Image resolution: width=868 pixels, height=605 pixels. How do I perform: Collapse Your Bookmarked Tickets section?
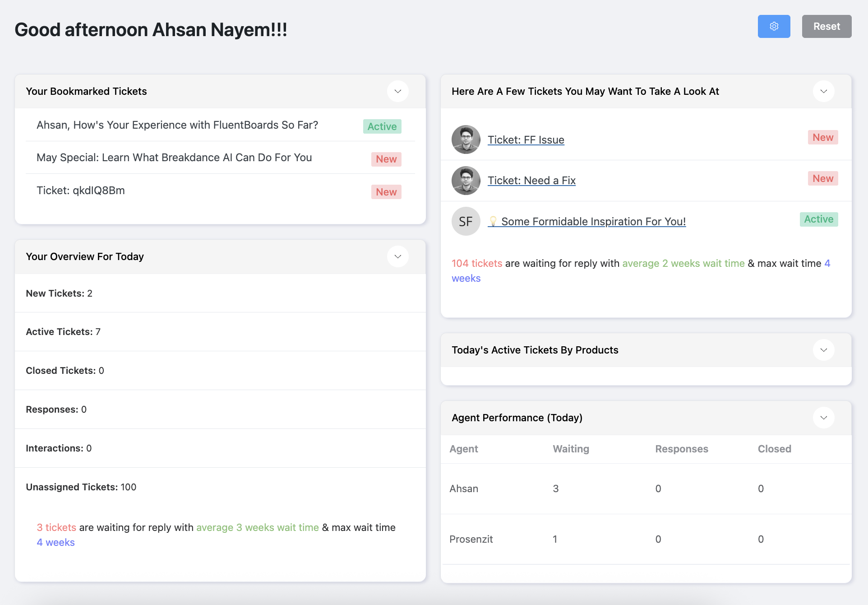(397, 91)
